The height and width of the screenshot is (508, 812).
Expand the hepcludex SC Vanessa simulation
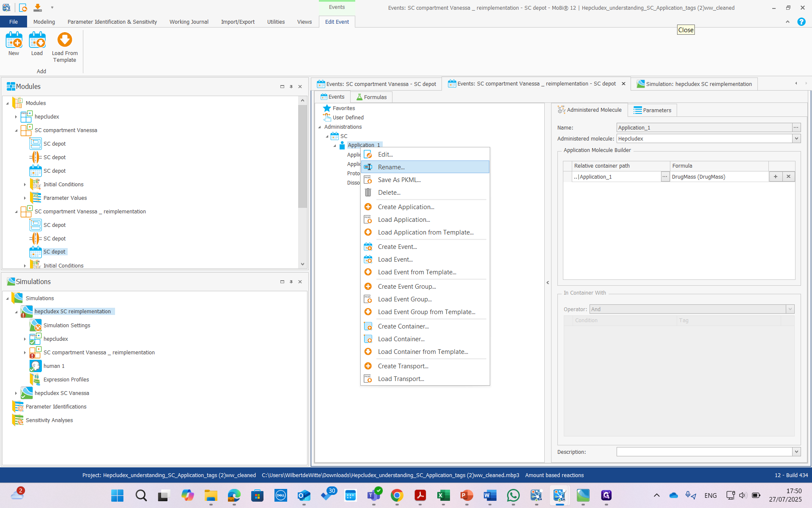(x=16, y=393)
